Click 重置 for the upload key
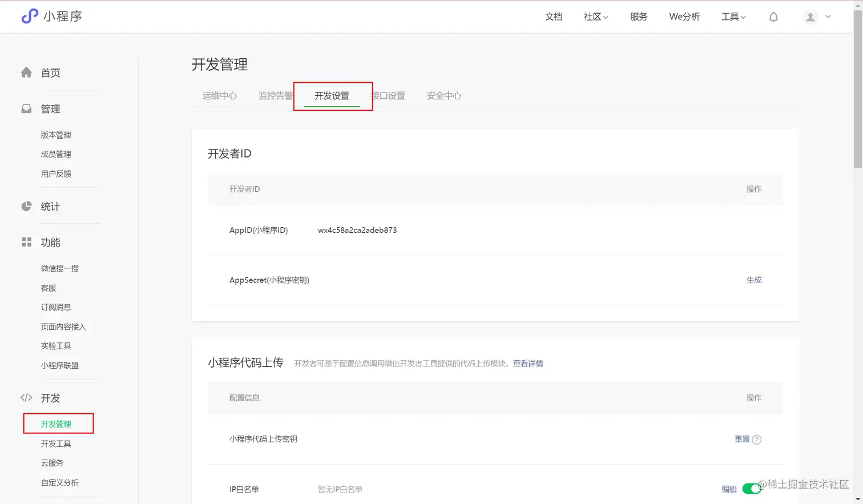The image size is (863, 504). pyautogui.click(x=742, y=439)
